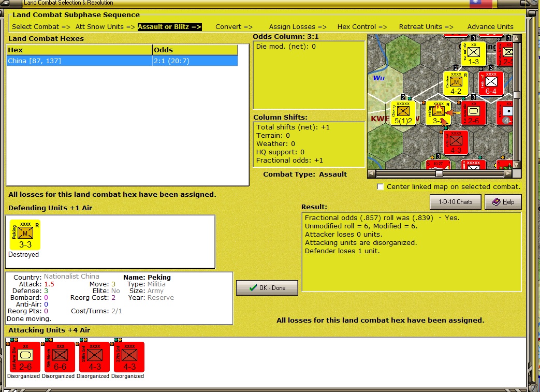Click the 'Defender loses 1 unit.' result line

click(342, 251)
